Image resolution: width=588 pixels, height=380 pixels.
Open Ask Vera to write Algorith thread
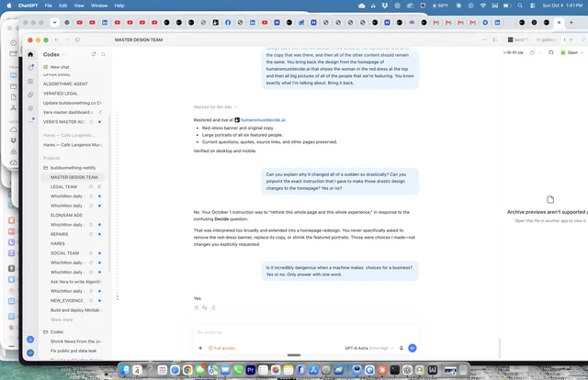click(75, 282)
